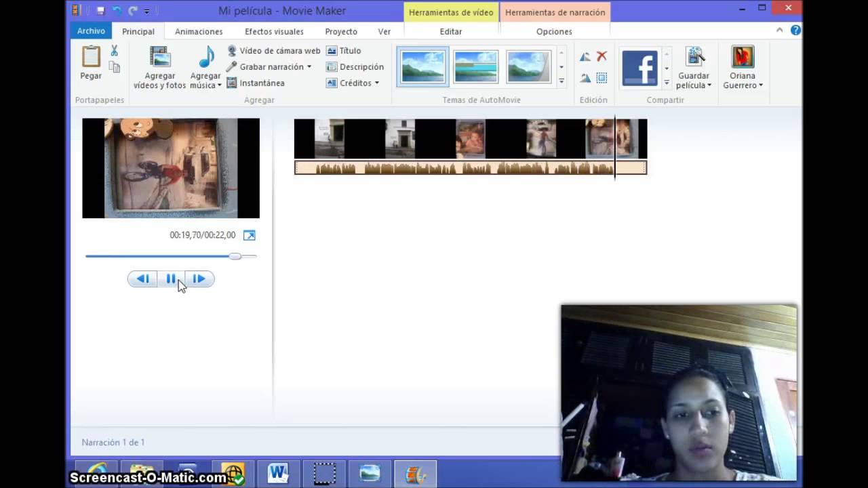Select the second AutoMovie theme thumbnail

[476, 66]
